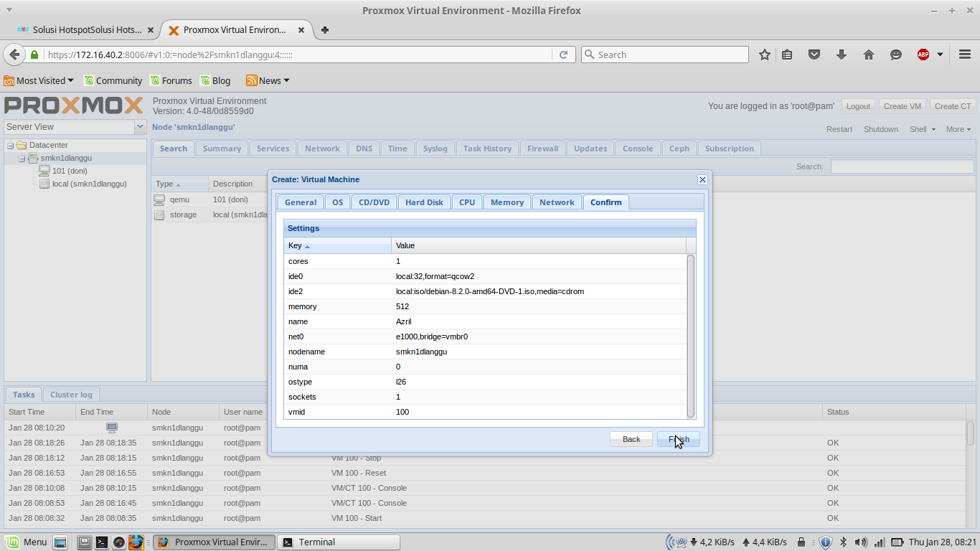
Task: Open the Firefox downloads arrow
Action: pyautogui.click(x=842, y=55)
